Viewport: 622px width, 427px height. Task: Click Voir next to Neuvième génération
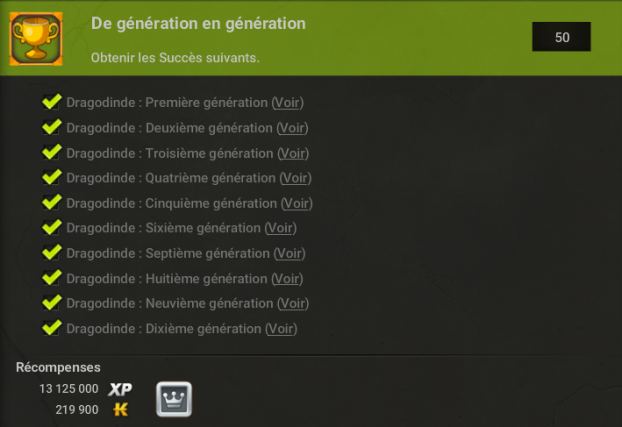[x=293, y=304]
